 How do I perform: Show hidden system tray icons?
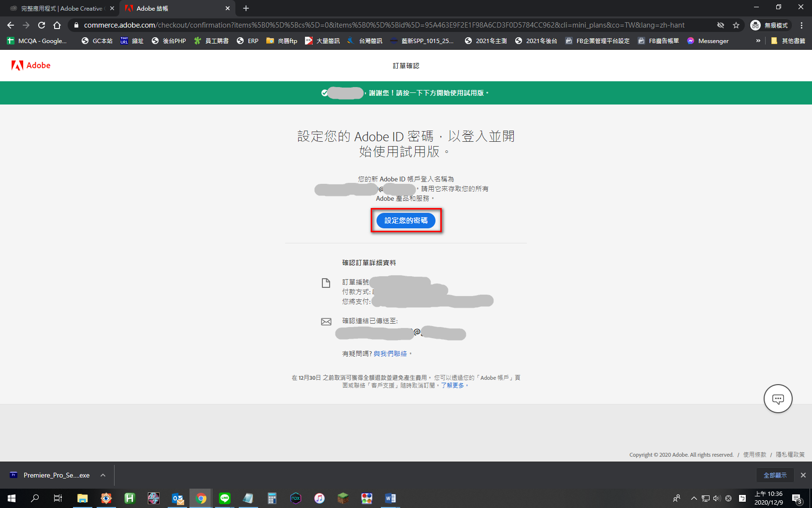tap(694, 498)
